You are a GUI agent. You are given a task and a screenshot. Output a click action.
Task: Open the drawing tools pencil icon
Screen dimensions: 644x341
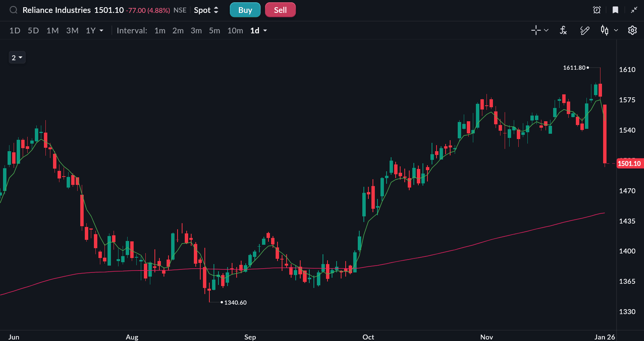[x=585, y=30]
